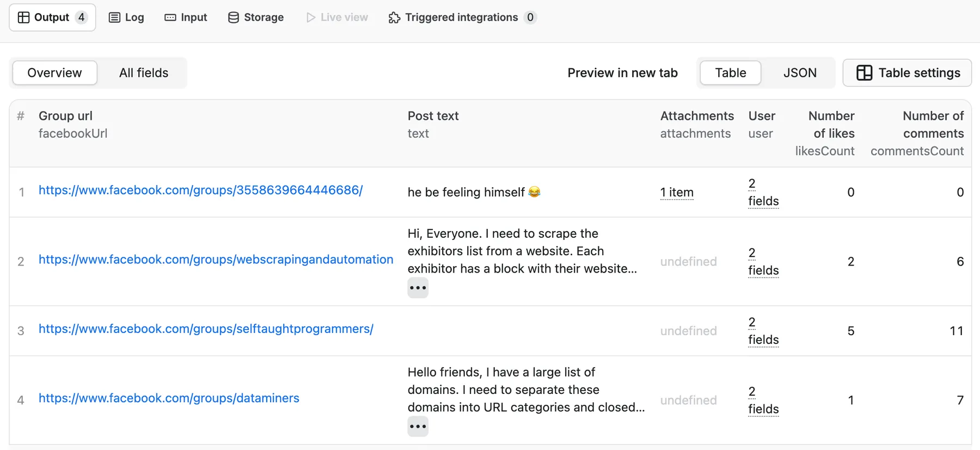Viewport: 980px width, 450px height.
Task: Click the integrations puzzle piece icon
Action: (394, 17)
